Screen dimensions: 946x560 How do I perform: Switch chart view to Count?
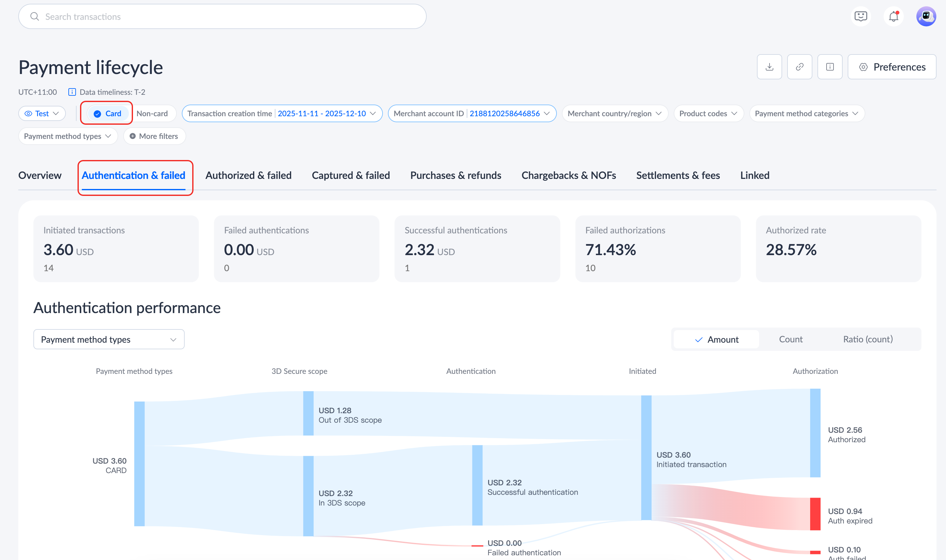(x=790, y=339)
